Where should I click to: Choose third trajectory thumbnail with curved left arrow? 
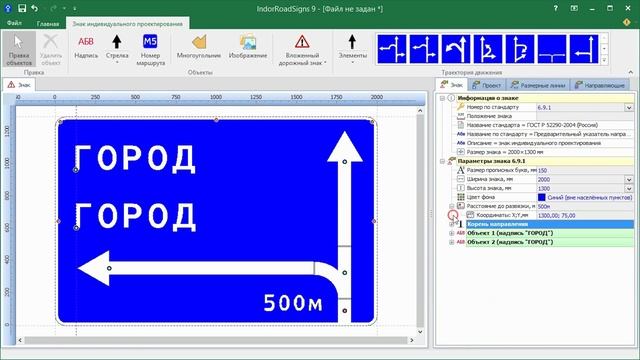pyautogui.click(x=456, y=49)
